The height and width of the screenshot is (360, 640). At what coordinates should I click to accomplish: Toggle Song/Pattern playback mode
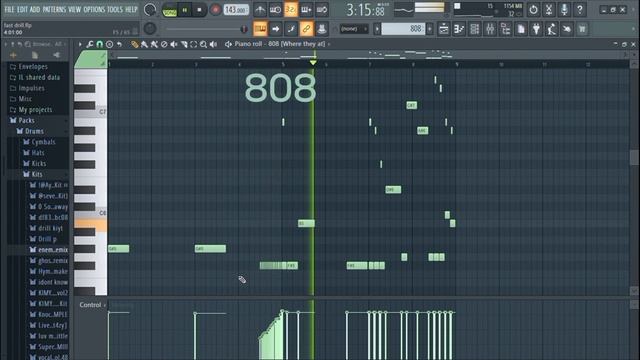point(169,10)
